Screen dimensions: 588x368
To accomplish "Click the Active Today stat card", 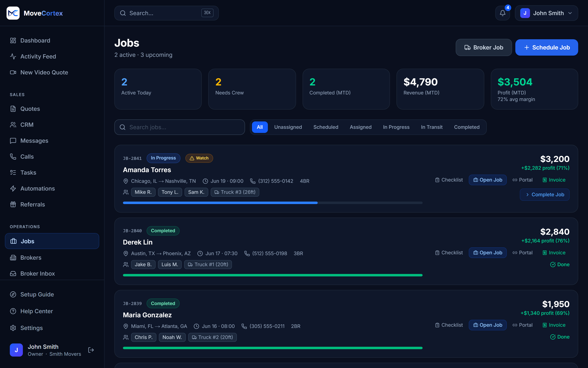I will (x=158, y=89).
